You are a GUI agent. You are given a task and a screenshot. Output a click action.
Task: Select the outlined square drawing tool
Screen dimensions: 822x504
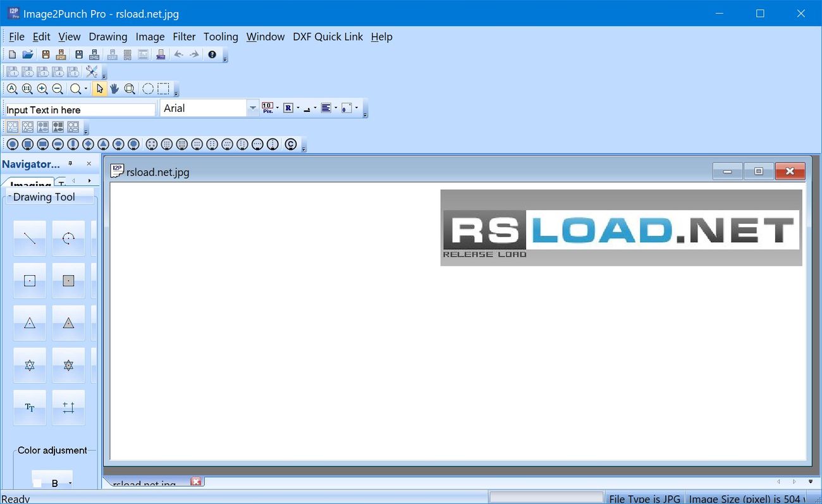tap(30, 281)
